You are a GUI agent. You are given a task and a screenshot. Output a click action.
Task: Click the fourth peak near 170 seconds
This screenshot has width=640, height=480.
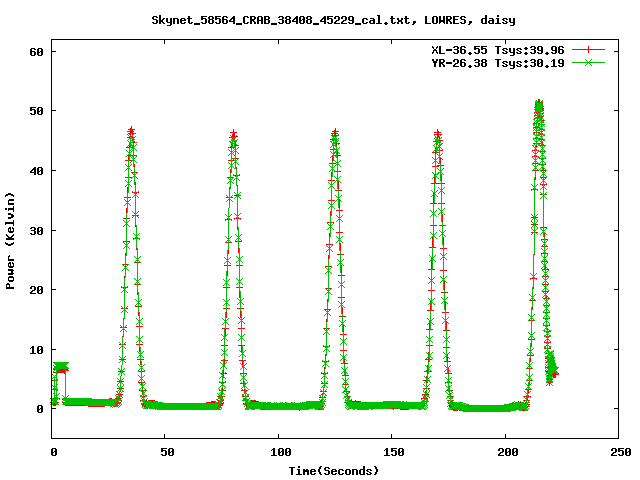click(x=438, y=134)
